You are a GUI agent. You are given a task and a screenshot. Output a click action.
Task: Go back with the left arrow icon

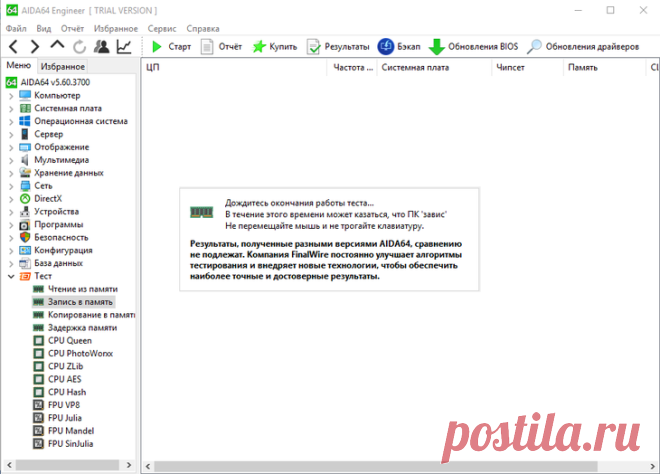(13, 46)
